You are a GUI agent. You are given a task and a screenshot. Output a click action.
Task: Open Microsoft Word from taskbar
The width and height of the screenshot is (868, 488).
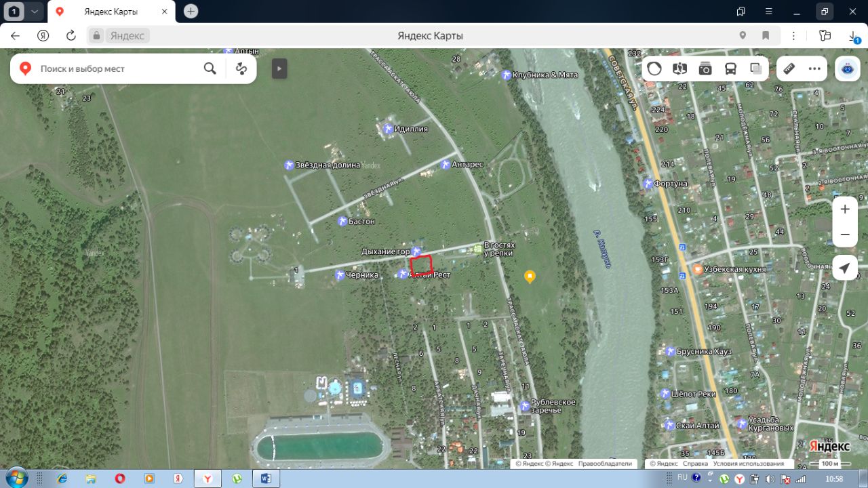click(266, 479)
